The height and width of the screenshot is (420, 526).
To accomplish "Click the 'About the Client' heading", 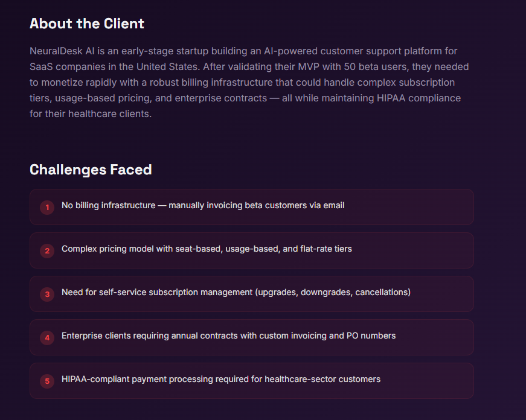I will click(87, 24).
